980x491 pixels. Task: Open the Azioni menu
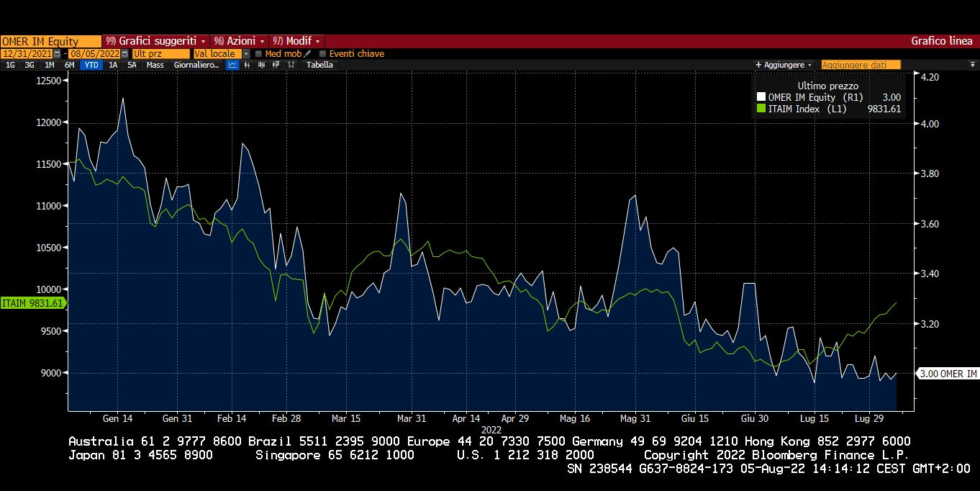pos(240,41)
